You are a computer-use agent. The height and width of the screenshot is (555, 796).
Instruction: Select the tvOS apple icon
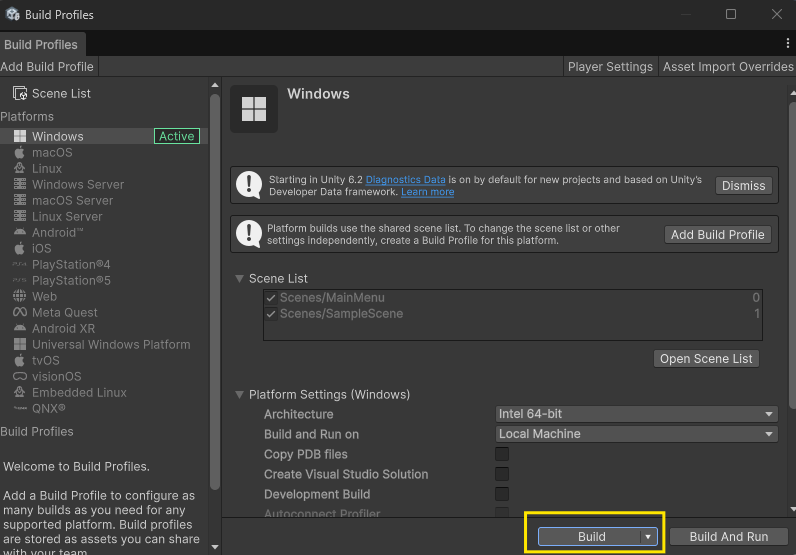pyautogui.click(x=20, y=360)
